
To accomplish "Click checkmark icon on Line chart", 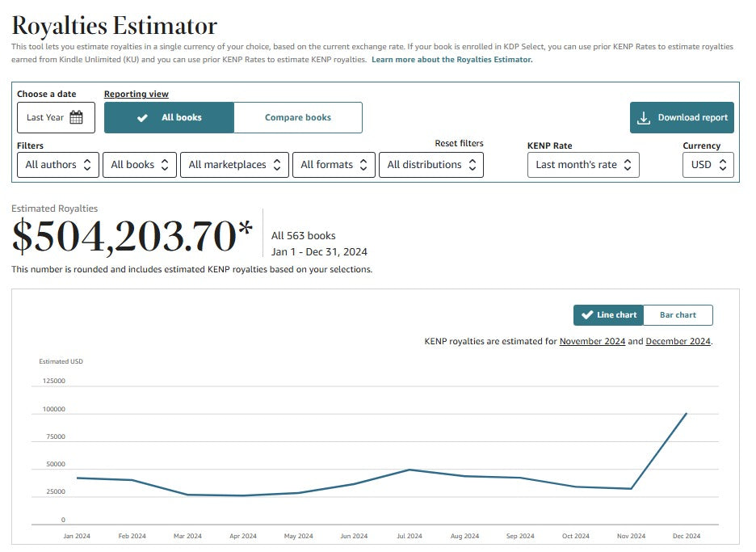I will pos(587,315).
